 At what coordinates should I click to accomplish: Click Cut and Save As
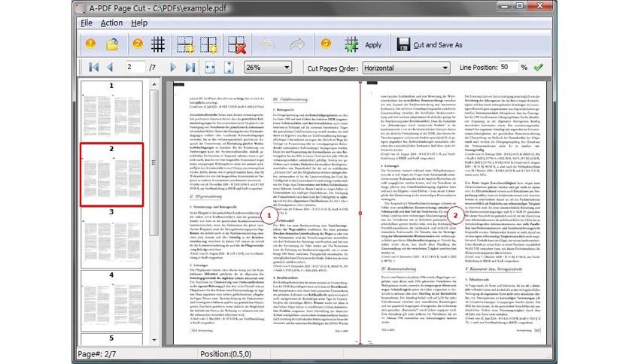click(430, 45)
